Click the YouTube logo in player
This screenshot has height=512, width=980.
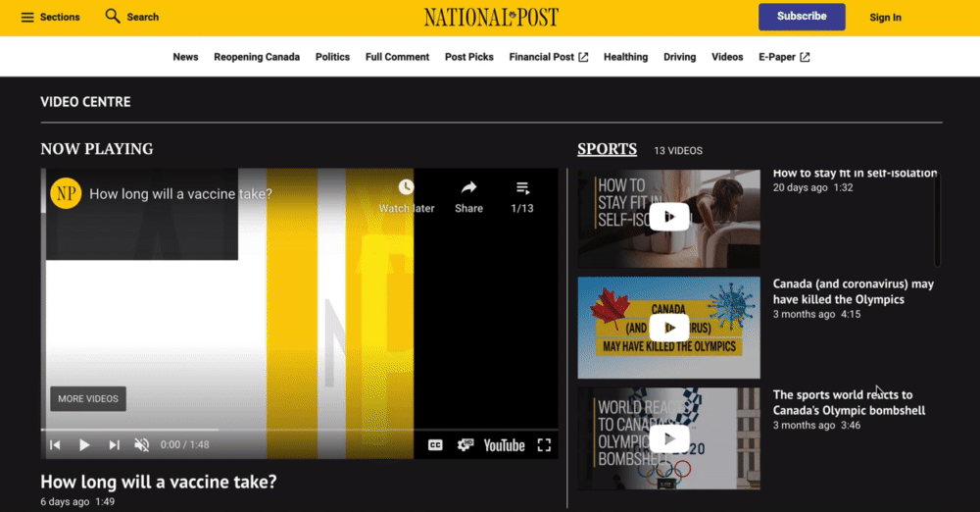coord(504,445)
